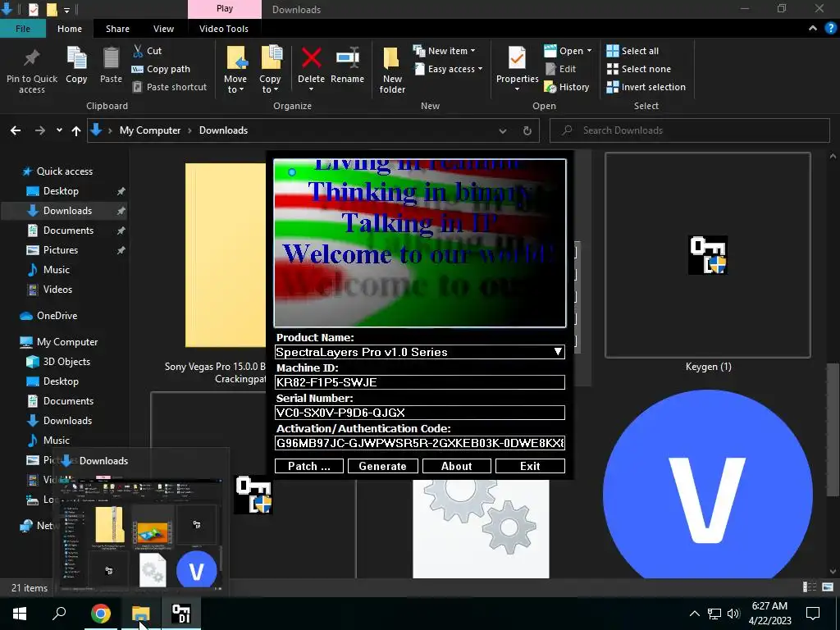The width and height of the screenshot is (840, 630).
Task: Paste shortcut from clipboard
Action: coord(169,87)
